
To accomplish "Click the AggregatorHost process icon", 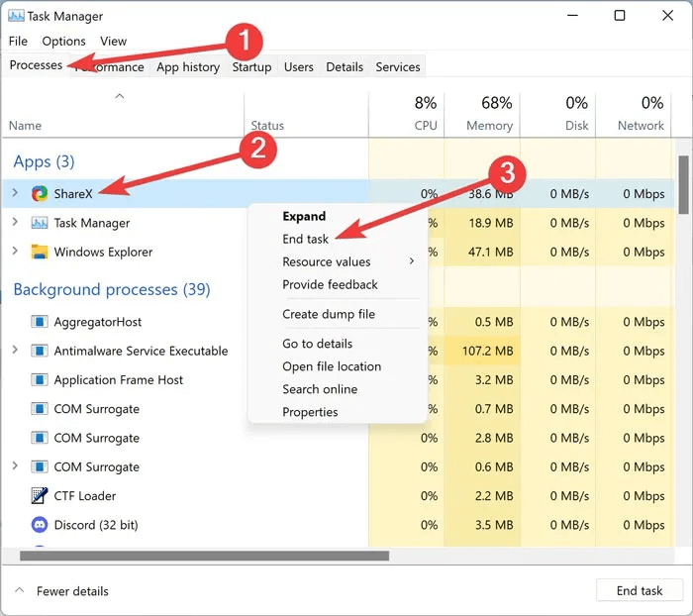I will coord(40,322).
